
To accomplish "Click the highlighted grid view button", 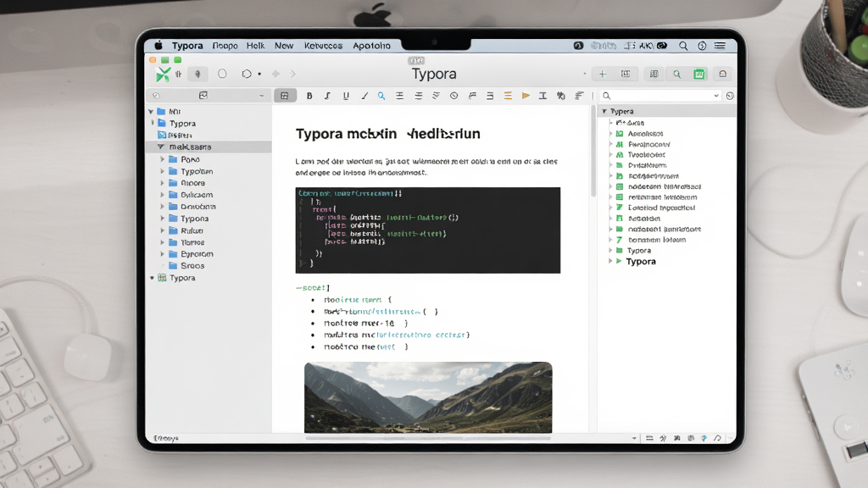I will tap(285, 96).
